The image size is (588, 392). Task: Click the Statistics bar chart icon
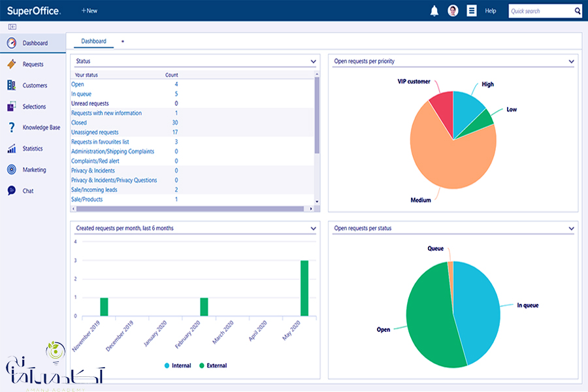(x=12, y=148)
